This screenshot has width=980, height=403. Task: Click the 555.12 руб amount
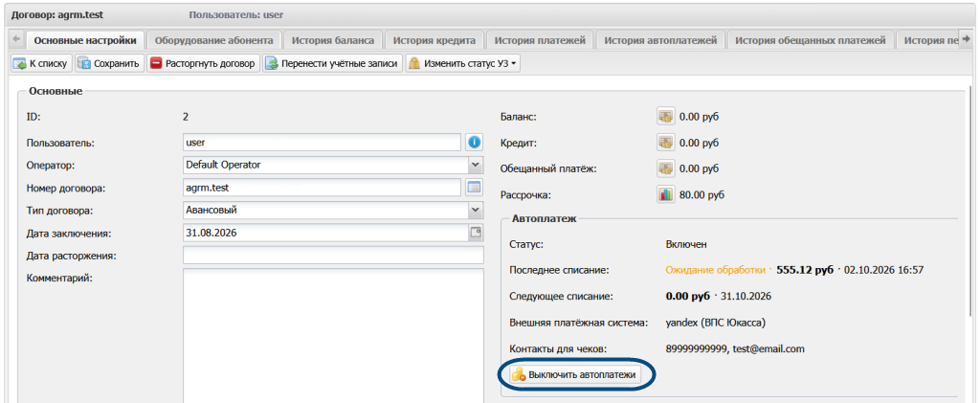coord(805,270)
